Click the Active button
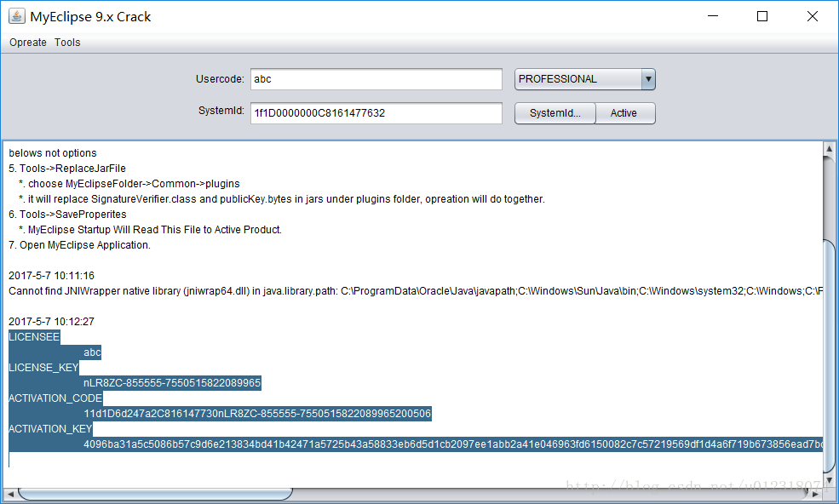The image size is (839, 504). 625,113
